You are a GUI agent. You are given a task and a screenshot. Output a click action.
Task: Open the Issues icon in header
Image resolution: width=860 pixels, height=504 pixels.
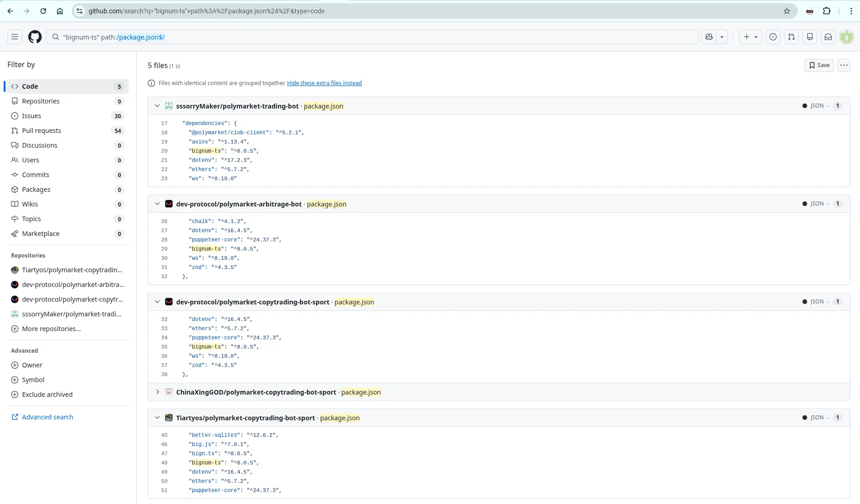coord(773,37)
